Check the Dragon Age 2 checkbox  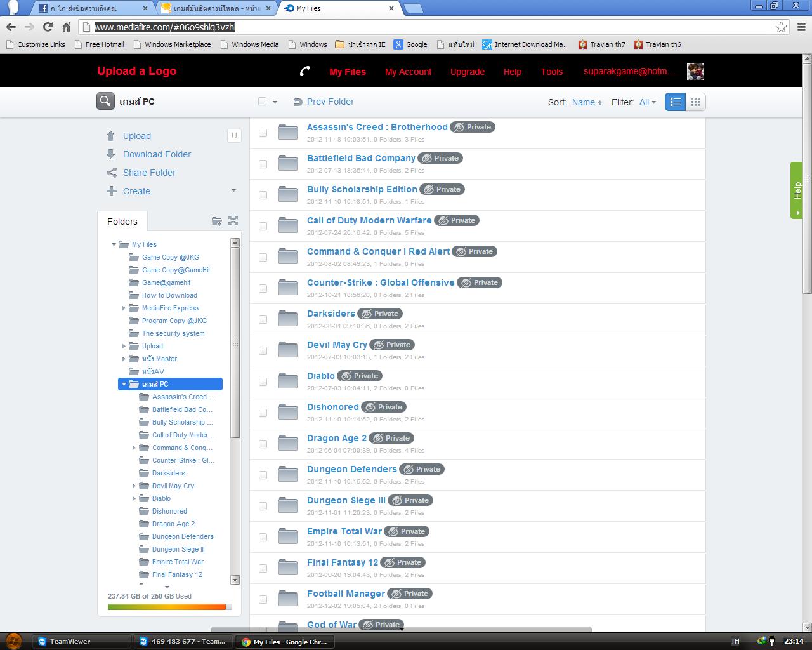point(263,444)
